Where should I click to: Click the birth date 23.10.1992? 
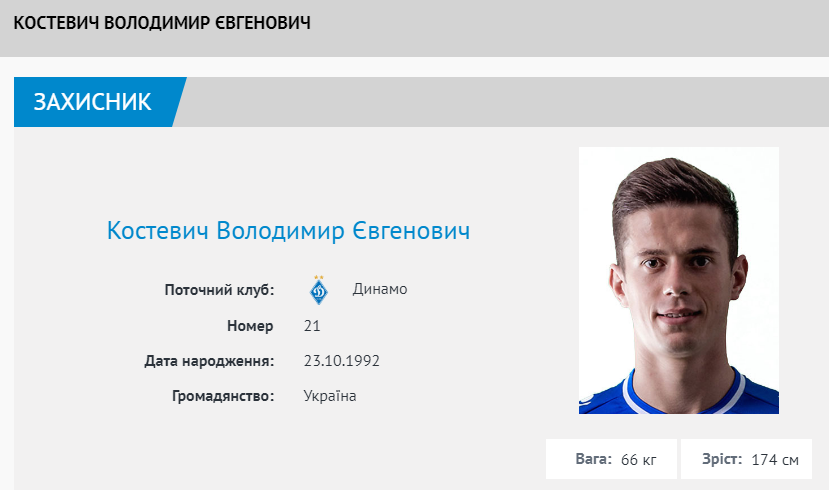[x=341, y=361]
